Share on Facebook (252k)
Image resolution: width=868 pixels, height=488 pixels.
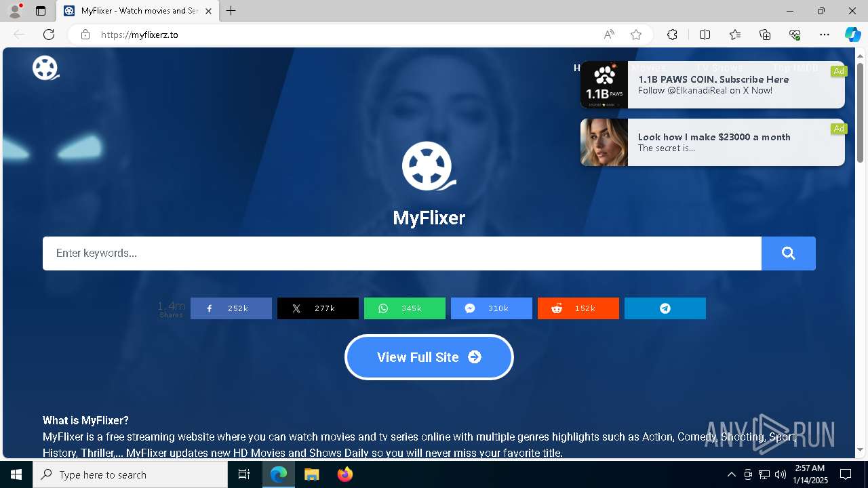pyautogui.click(x=231, y=308)
